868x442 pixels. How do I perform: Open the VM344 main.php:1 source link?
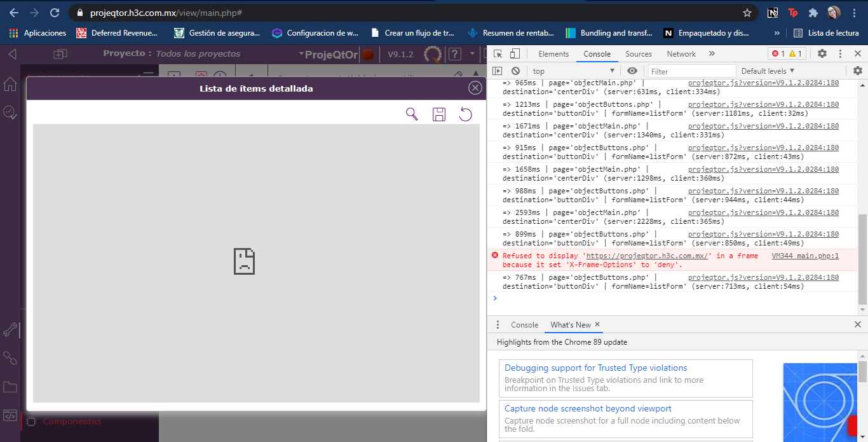pos(805,256)
